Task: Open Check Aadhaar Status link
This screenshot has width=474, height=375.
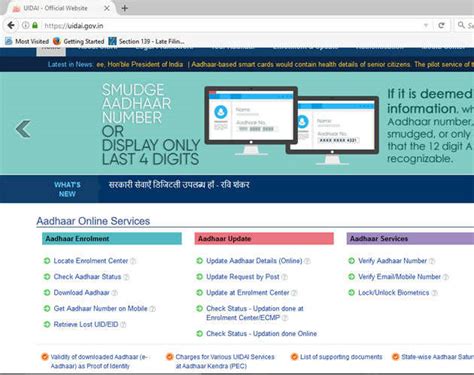Action: 87,277
